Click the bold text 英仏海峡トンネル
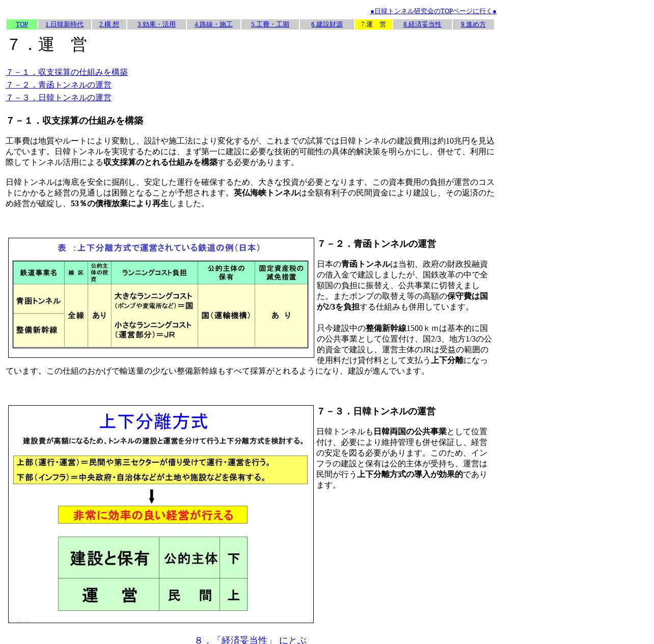 266,193
